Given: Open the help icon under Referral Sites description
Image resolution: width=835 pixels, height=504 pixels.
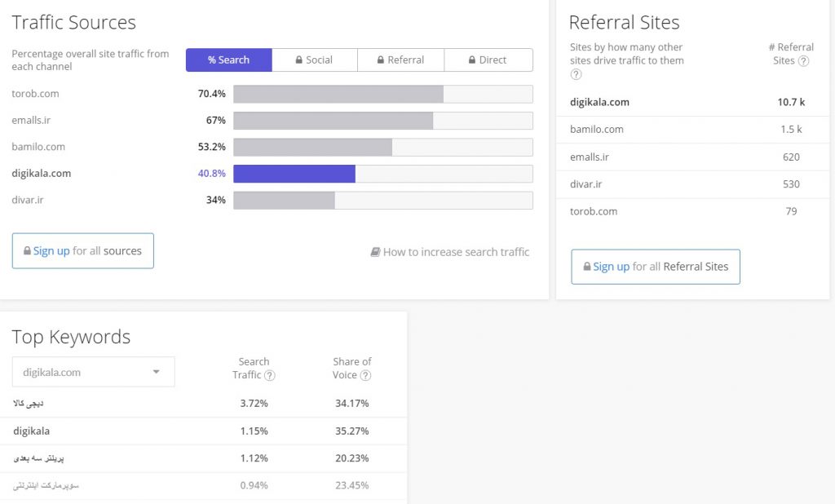Looking at the screenshot, I should pos(576,74).
